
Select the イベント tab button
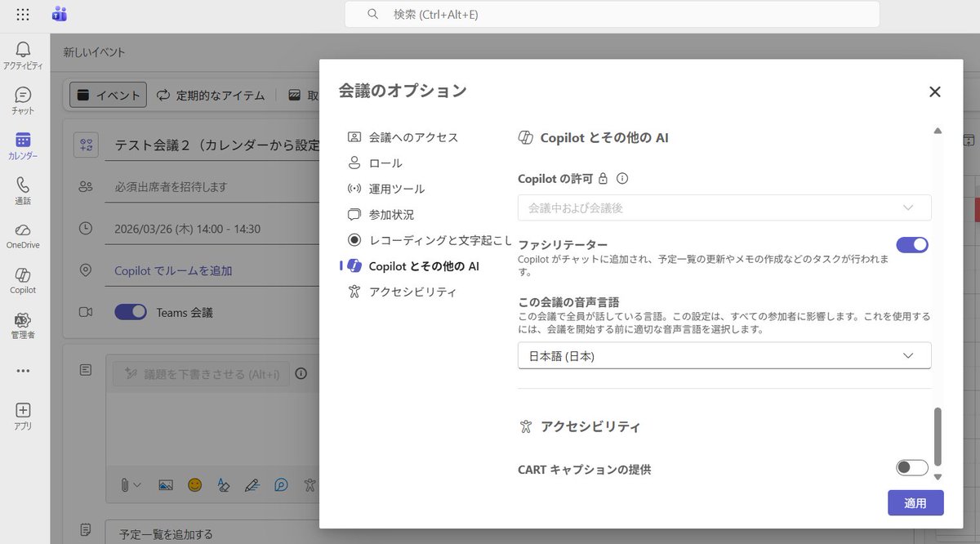tap(108, 95)
